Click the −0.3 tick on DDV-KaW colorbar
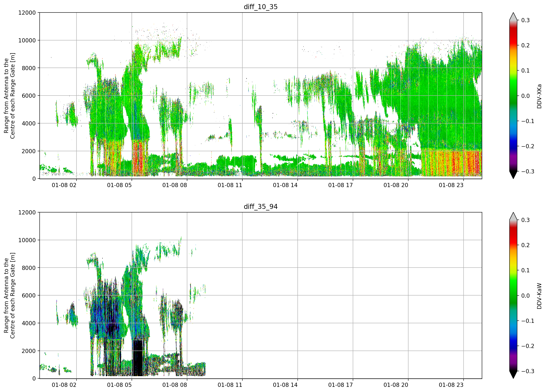 coord(527,371)
